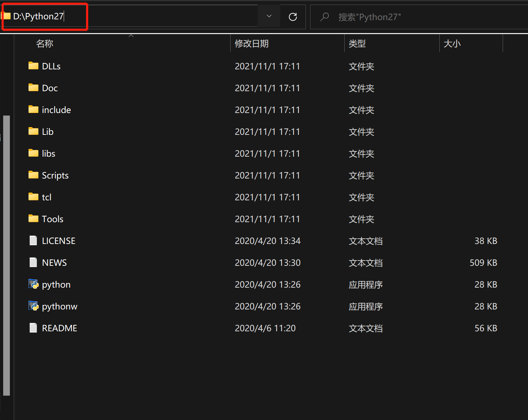This screenshot has width=528, height=420.
Task: Click the address bar folder icon
Action: 6,16
